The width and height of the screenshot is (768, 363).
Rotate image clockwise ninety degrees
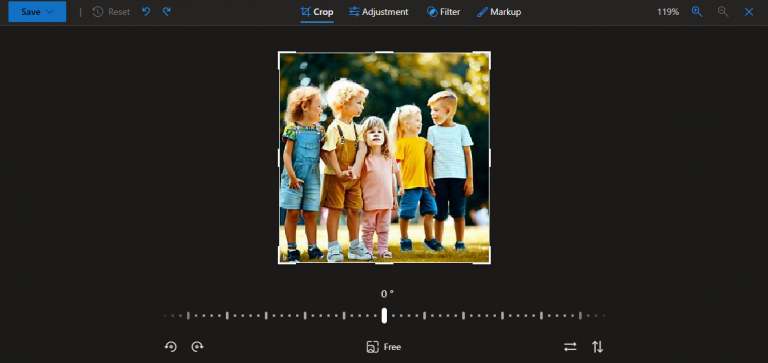click(197, 347)
